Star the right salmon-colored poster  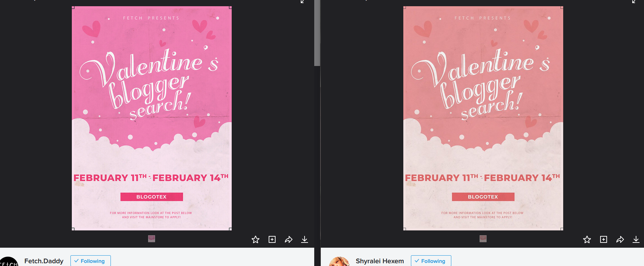[587, 239]
